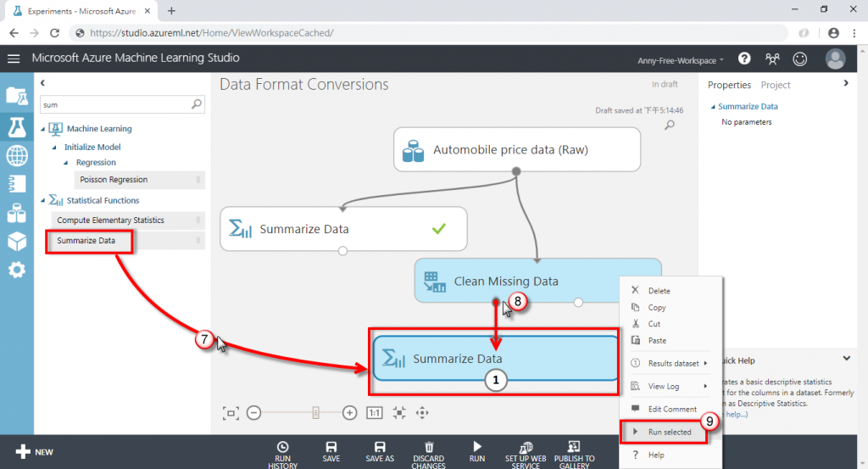Click right output port of Clean Missing Data
This screenshot has width=868, height=469.
coord(578,303)
